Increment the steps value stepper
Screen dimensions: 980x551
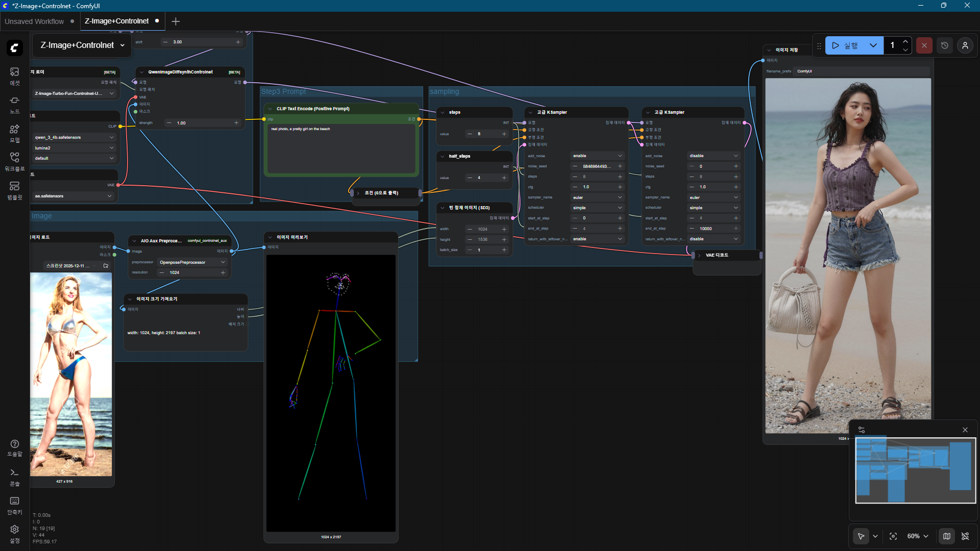pos(504,134)
